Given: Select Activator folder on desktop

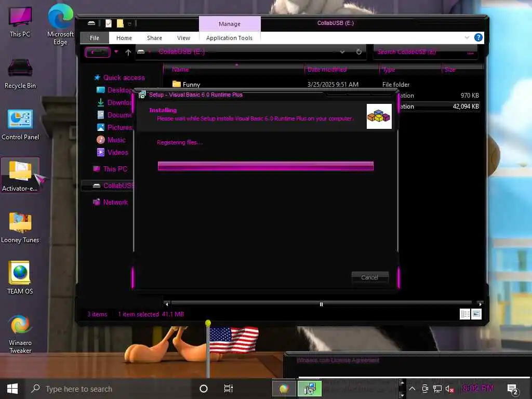Looking at the screenshot, I should pos(20,176).
